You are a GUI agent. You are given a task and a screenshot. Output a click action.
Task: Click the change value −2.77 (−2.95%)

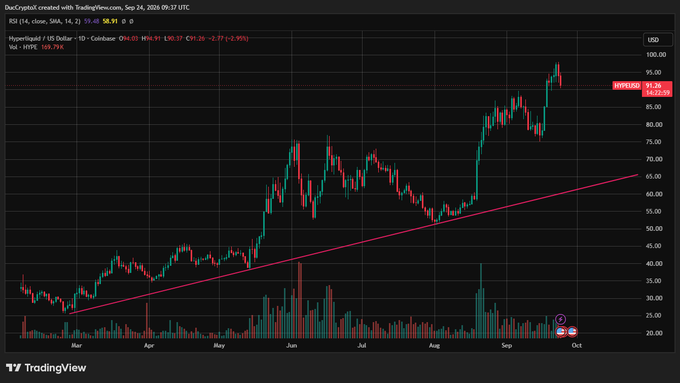tap(228, 39)
